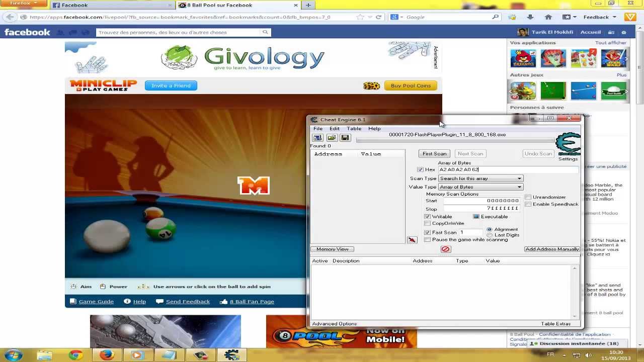Open Angry Birds Friends app icon

[523, 58]
